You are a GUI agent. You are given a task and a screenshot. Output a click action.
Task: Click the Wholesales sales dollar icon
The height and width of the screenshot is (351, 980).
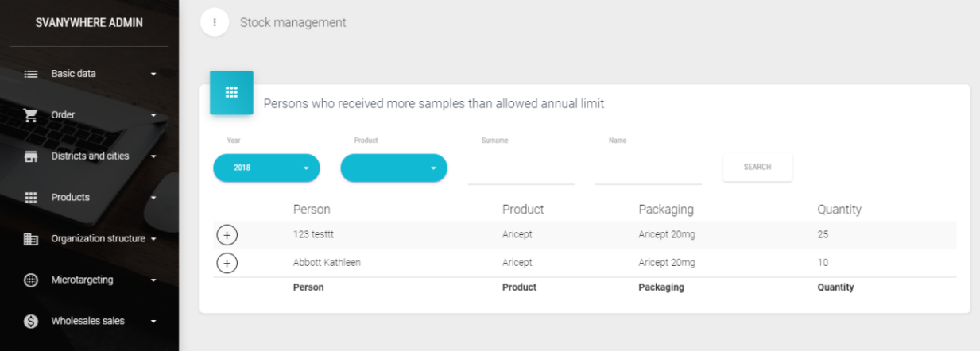tap(31, 322)
